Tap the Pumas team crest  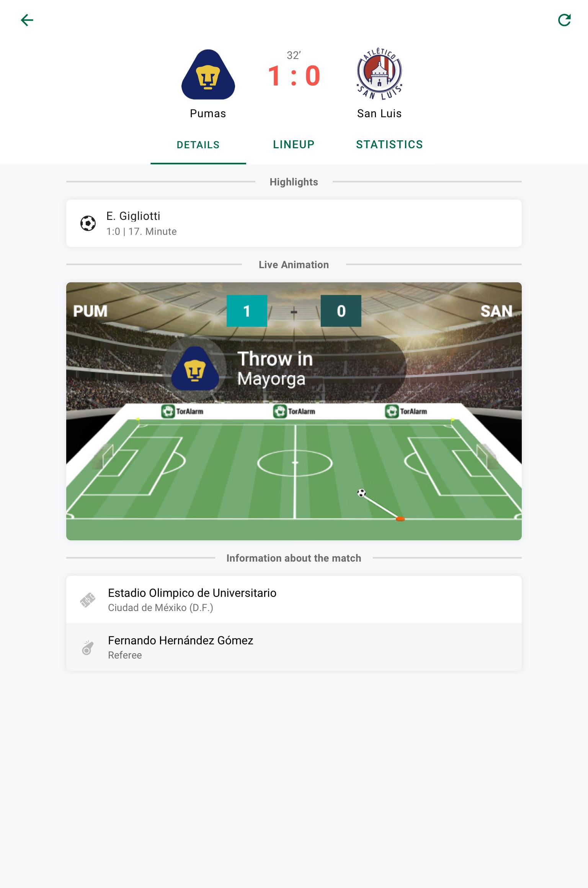(208, 74)
